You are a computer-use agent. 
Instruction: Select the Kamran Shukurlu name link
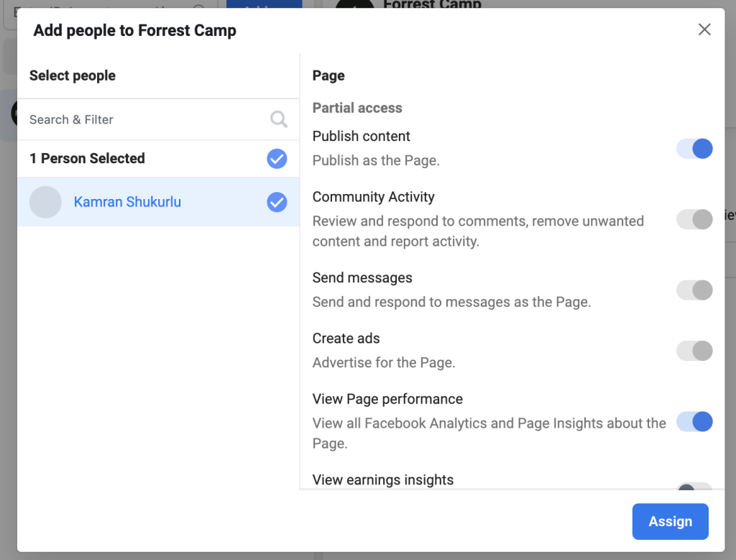click(x=127, y=202)
